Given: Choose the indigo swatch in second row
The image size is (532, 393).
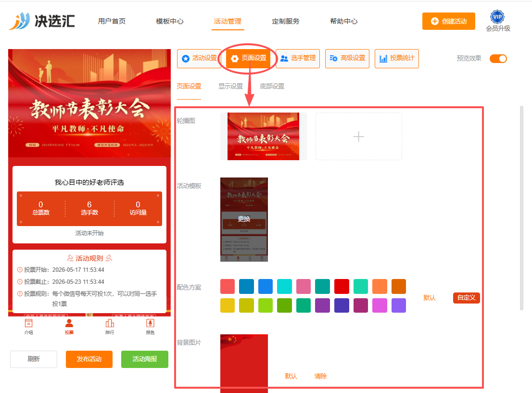Looking at the screenshot, I should pyautogui.click(x=342, y=305).
